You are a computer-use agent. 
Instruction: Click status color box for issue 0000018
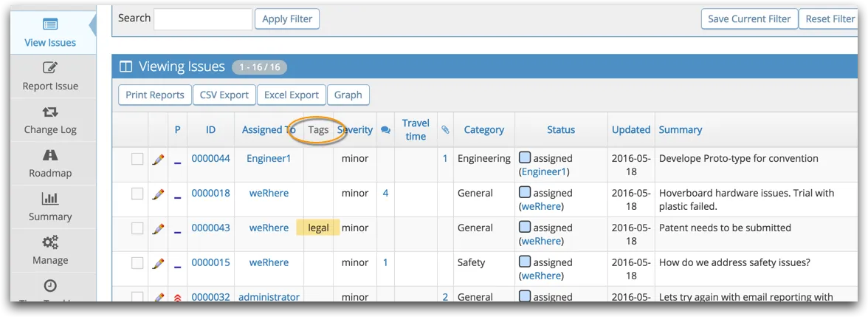(x=525, y=192)
